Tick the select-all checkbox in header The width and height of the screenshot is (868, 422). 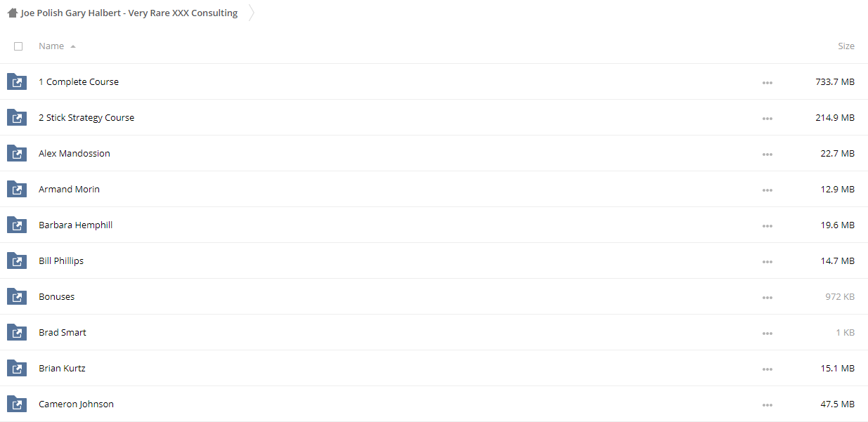click(x=18, y=46)
